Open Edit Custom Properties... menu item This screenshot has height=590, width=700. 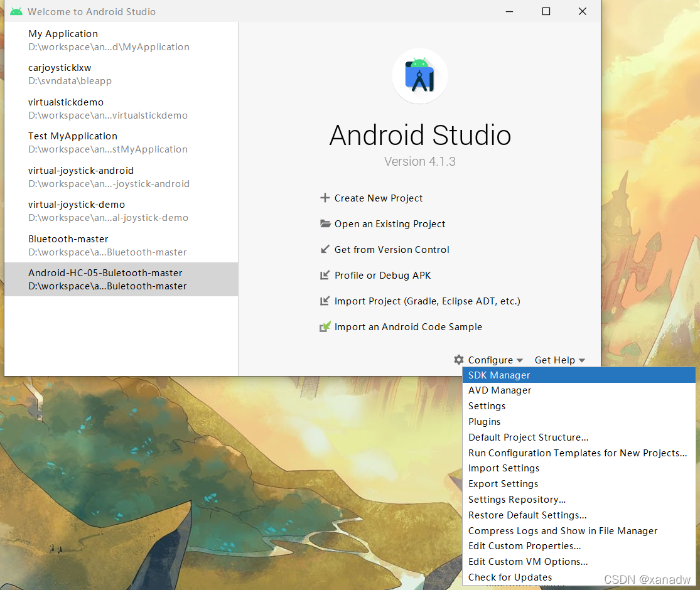pyautogui.click(x=579, y=546)
